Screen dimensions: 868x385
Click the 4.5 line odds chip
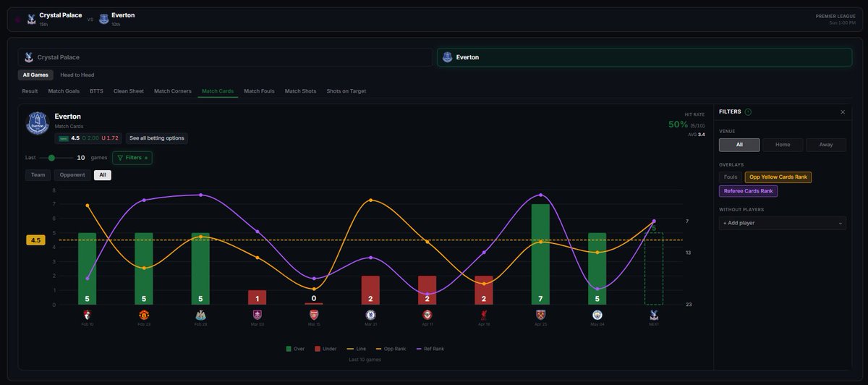tap(88, 138)
